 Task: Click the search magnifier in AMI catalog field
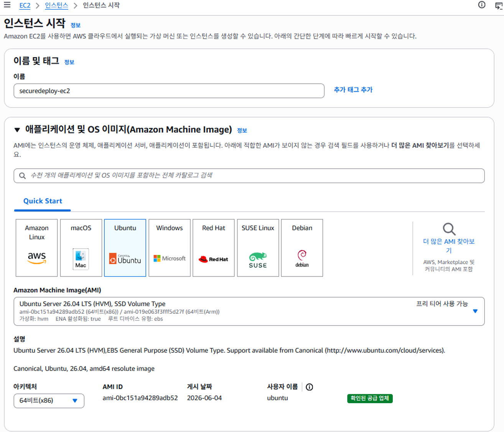(23, 176)
